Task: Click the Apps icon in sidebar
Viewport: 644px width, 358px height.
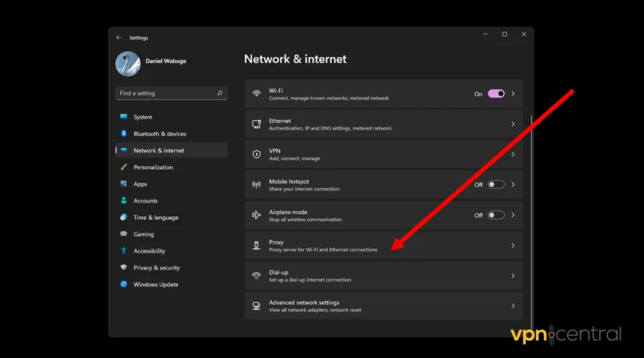Action: [124, 184]
